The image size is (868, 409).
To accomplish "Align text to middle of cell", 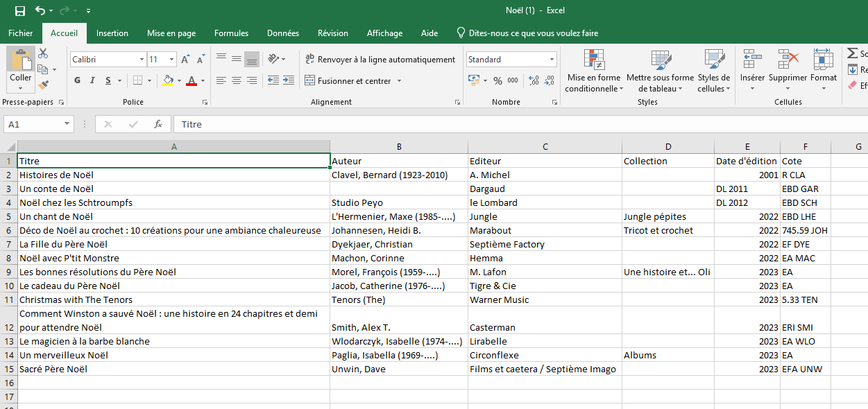I will click(237, 59).
